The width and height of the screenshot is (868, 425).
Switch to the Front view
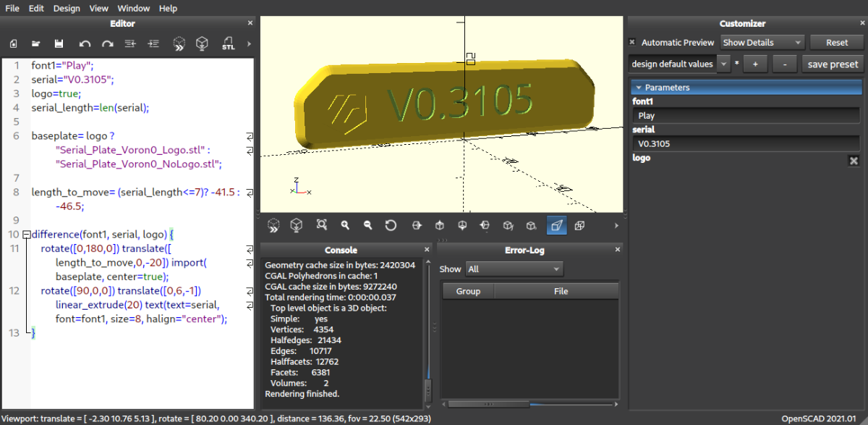pyautogui.click(x=508, y=225)
